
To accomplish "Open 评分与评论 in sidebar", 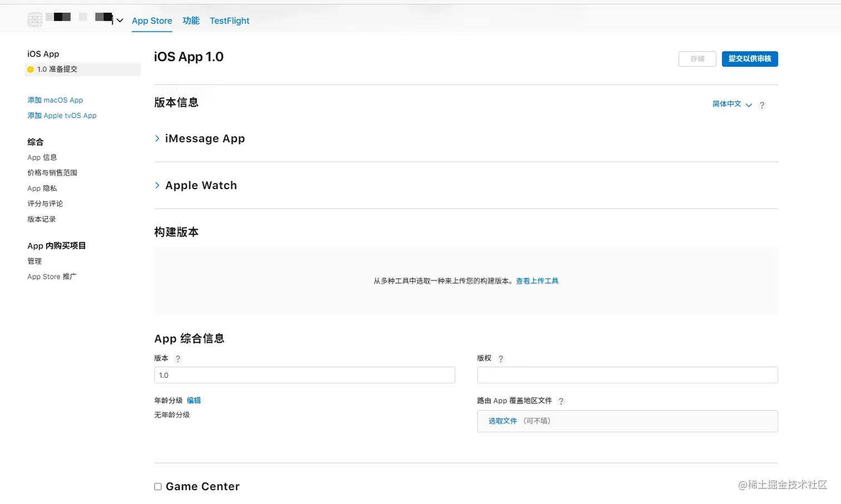I will 45,204.
